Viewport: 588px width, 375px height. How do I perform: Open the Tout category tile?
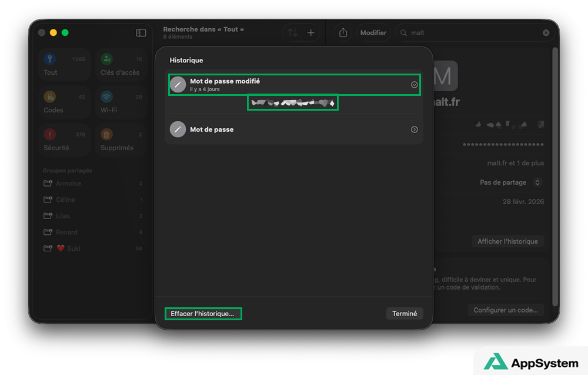pyautogui.click(x=65, y=65)
